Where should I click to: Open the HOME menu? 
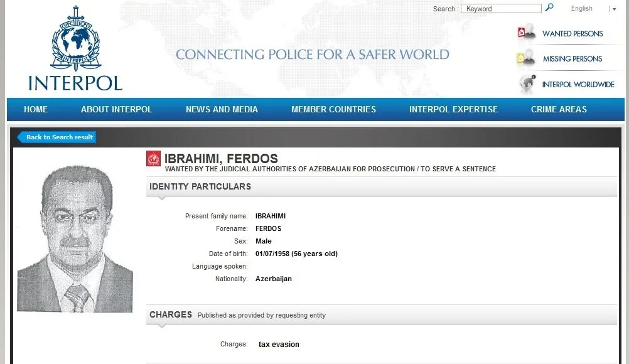(x=36, y=109)
